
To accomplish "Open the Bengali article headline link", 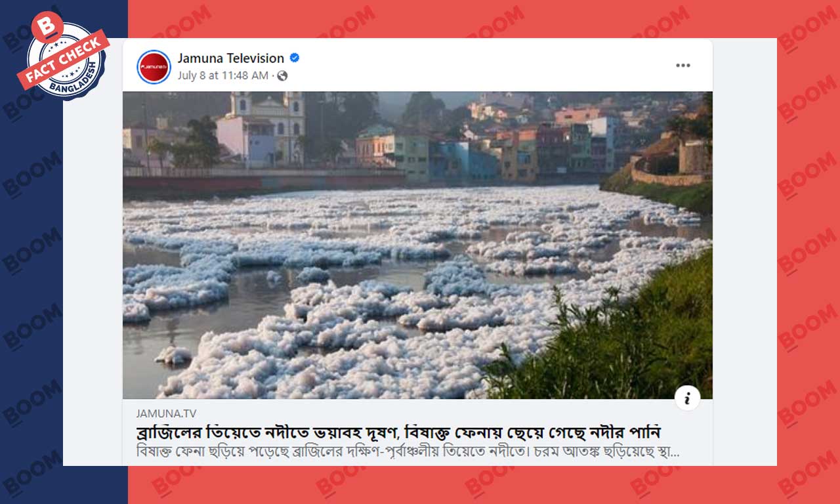I will pos(398,432).
